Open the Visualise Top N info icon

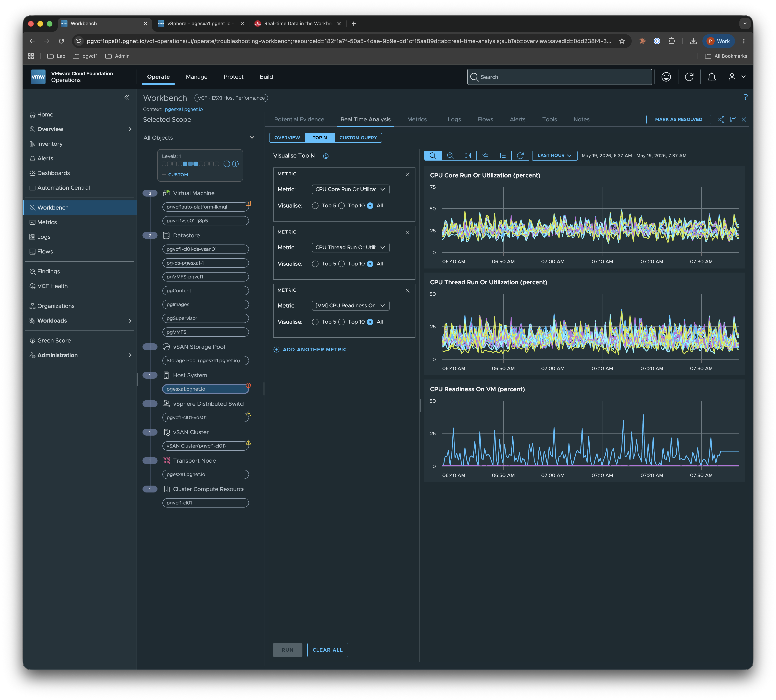tap(326, 156)
